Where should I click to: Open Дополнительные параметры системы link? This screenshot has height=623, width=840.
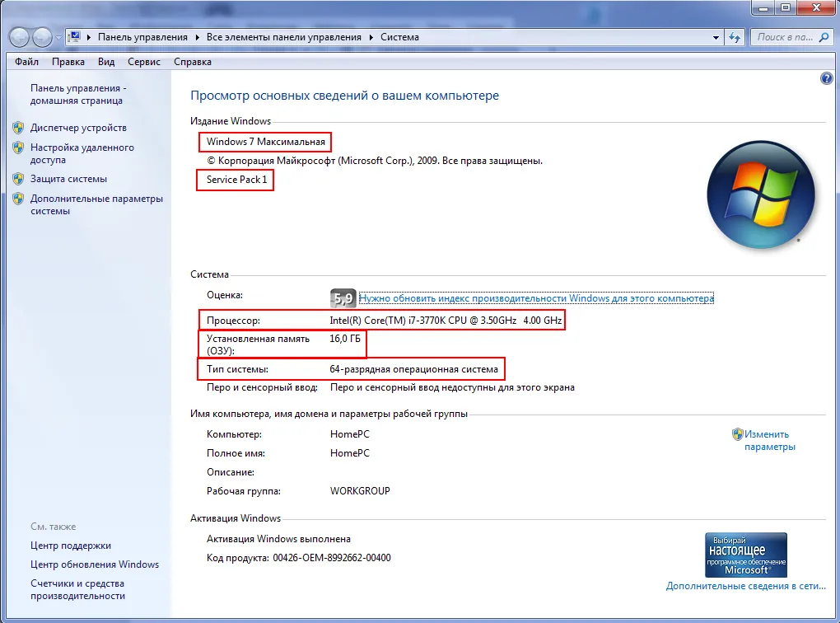click(x=96, y=205)
